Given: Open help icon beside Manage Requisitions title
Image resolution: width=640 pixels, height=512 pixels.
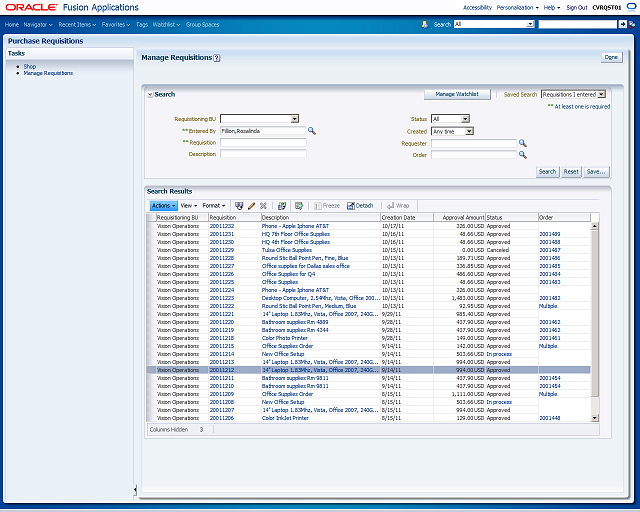Looking at the screenshot, I should pyautogui.click(x=217, y=58).
